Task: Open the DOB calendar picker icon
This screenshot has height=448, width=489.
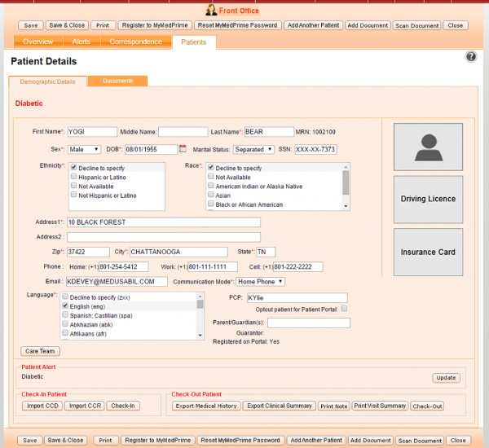Action: click(x=183, y=149)
